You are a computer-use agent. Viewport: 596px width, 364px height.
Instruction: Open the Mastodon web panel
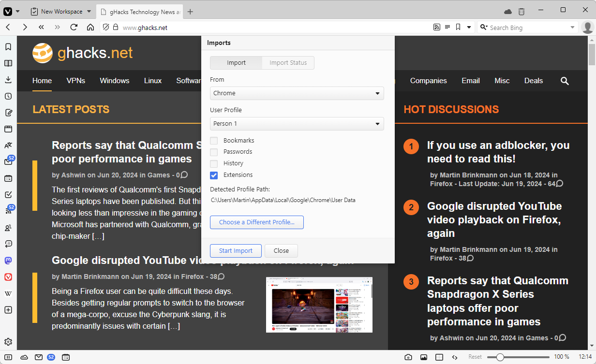(x=8, y=261)
